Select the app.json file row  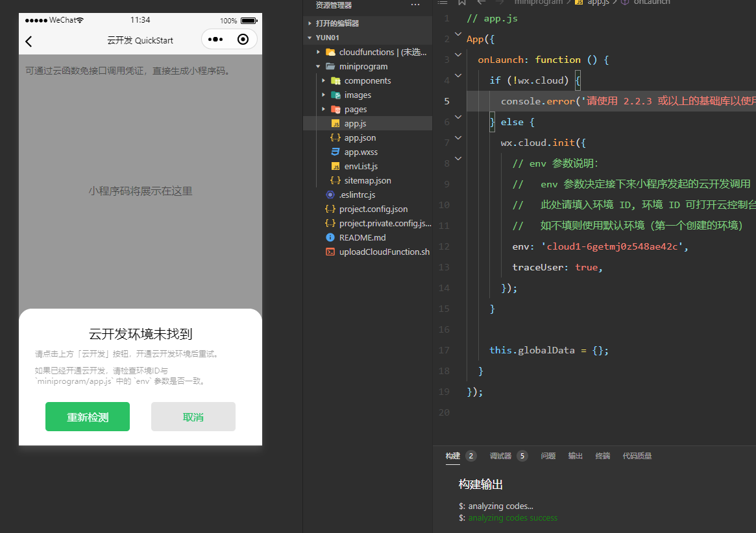tap(367, 138)
